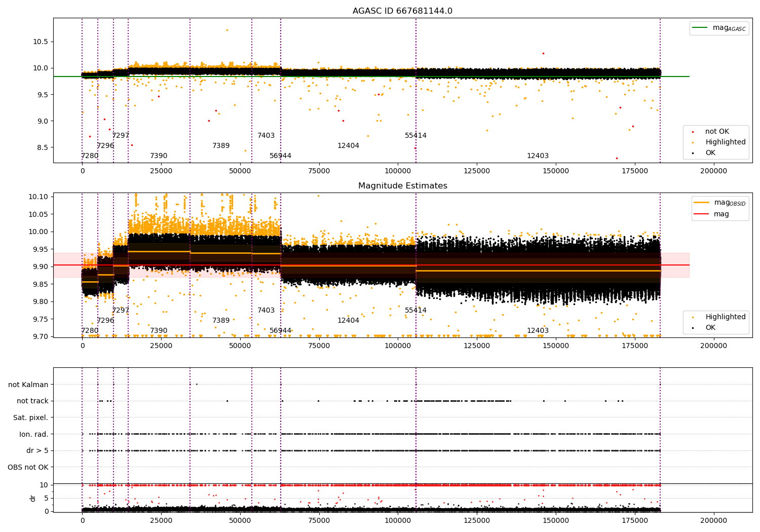Click the rotated 'dr' y-axis label
The height and width of the screenshot is (532, 760).
[x=33, y=498]
